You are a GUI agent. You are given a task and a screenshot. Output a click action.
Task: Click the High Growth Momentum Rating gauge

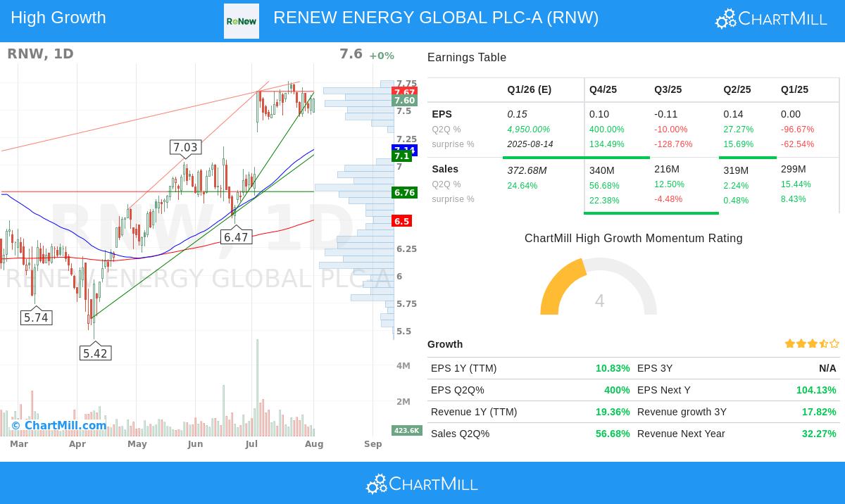pyautogui.click(x=599, y=286)
